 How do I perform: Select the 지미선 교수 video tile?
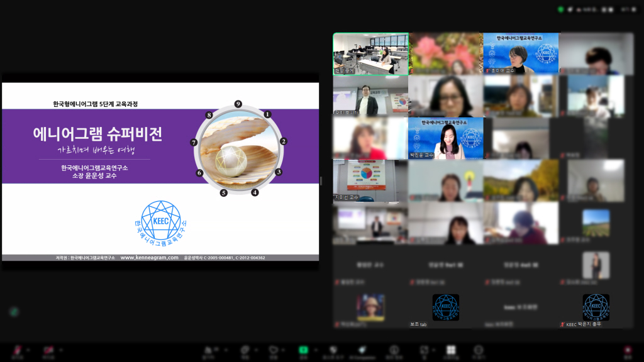(x=370, y=180)
